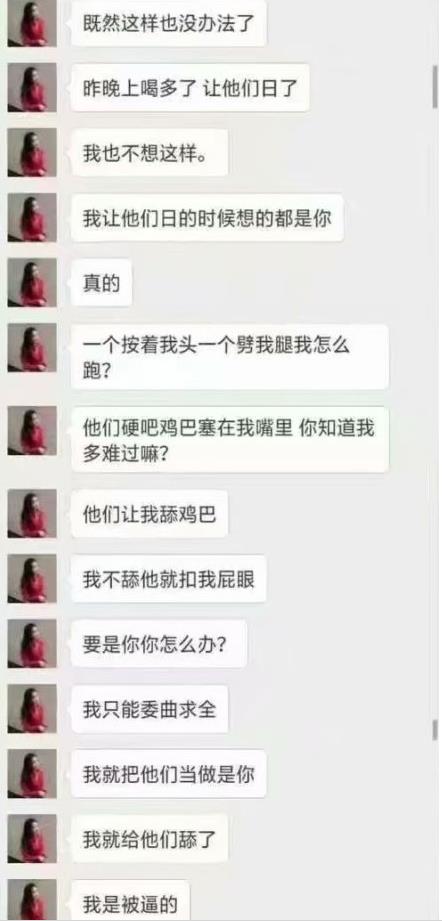Tap avatar next to '我也不想这样。' message

pyautogui.click(x=32, y=152)
